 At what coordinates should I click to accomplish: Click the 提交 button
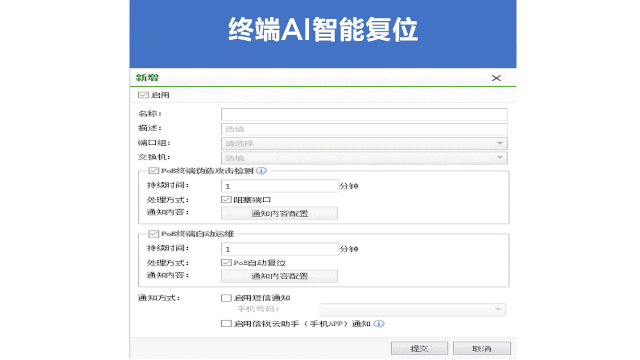pyautogui.click(x=419, y=349)
